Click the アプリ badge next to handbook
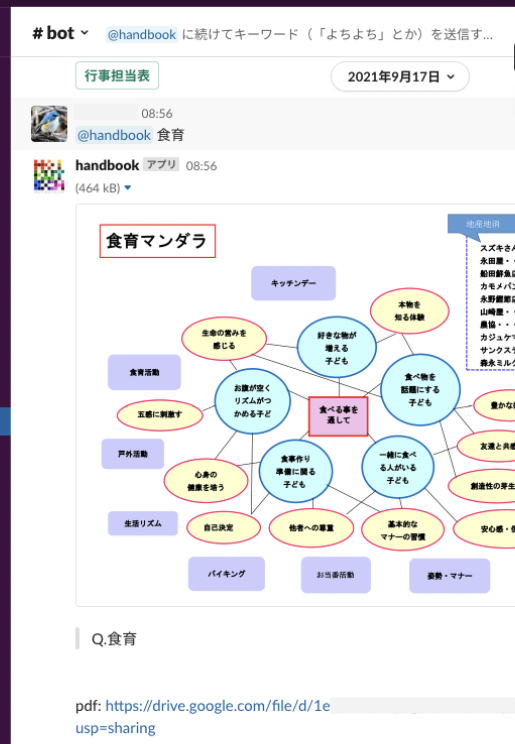Image resolution: width=515 pixels, height=744 pixels. pos(161,165)
